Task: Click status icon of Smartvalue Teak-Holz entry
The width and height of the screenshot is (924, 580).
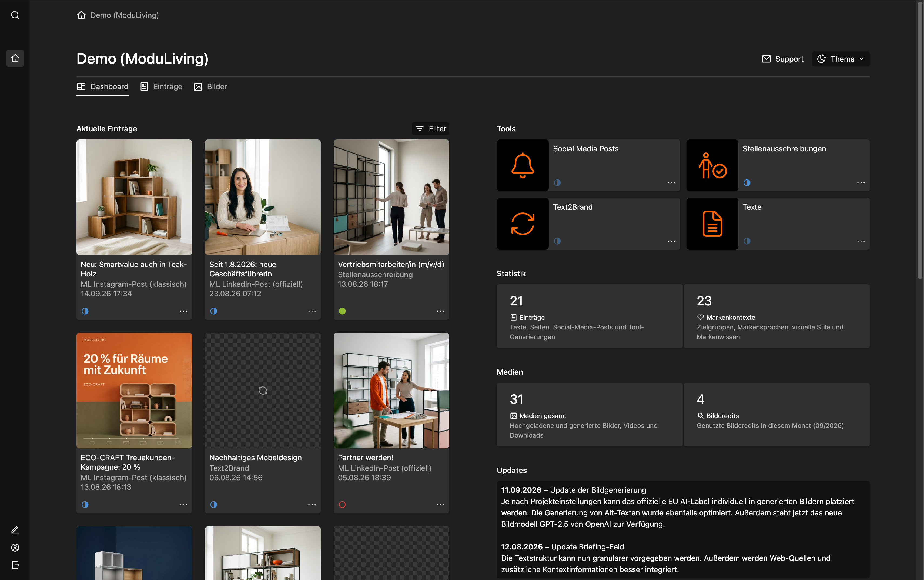Action: [x=85, y=311]
